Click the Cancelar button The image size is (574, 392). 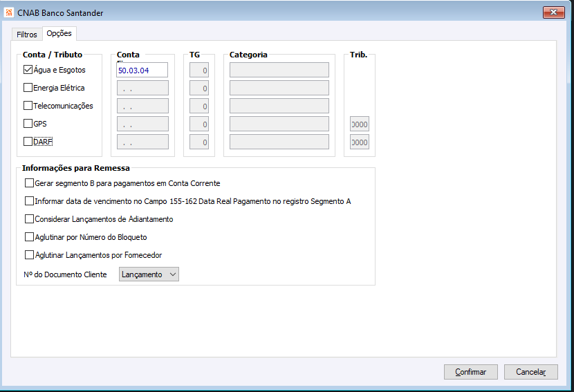(531, 372)
